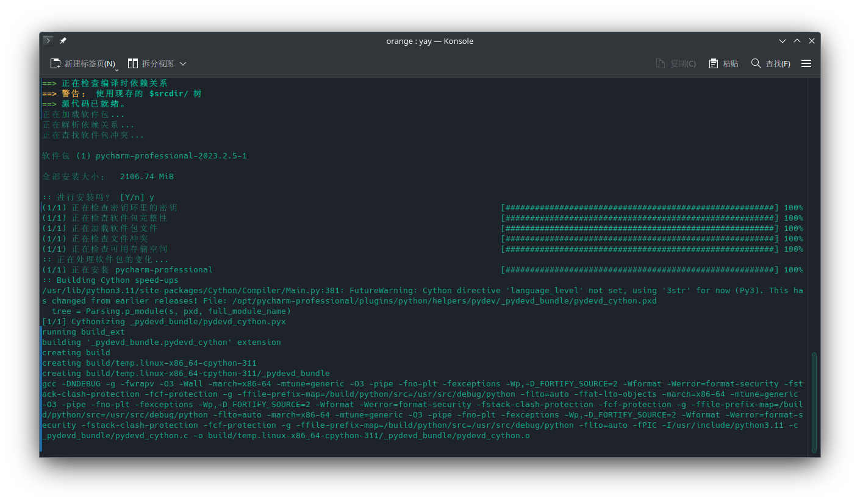The image size is (860, 504).
Task: Click the 复制(C) copy button
Action: [x=676, y=63]
